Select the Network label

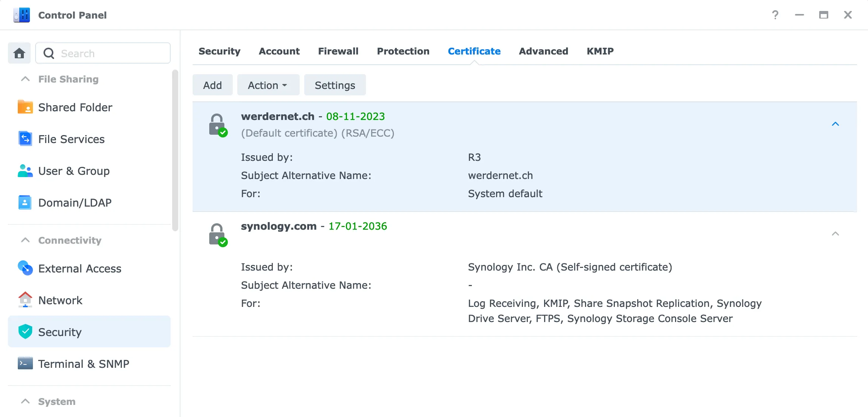click(x=61, y=300)
